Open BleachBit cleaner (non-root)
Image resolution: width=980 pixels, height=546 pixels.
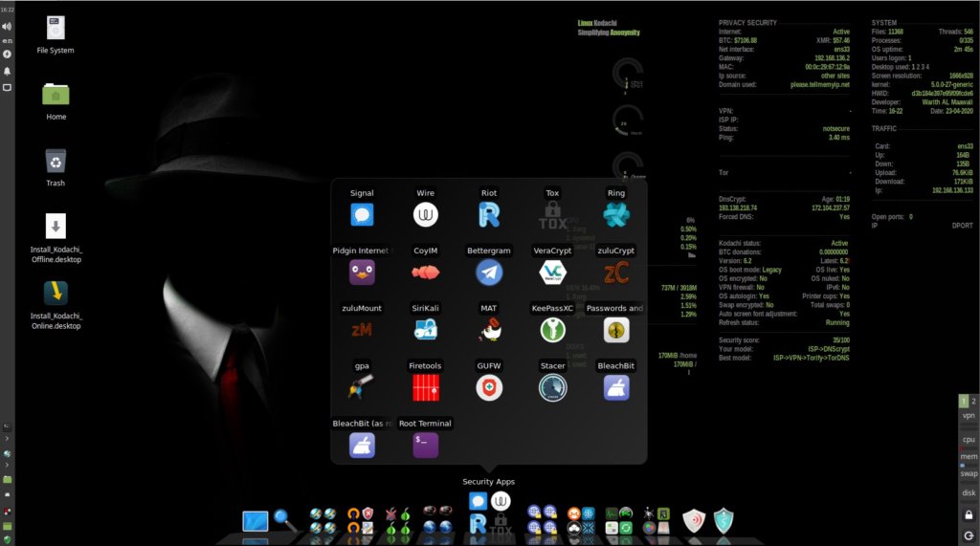click(x=616, y=387)
